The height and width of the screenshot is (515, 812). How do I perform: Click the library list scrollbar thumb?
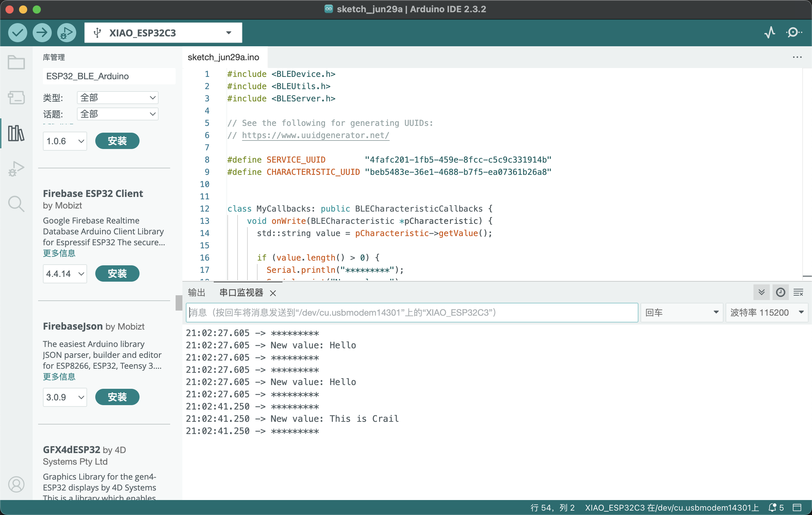[179, 303]
